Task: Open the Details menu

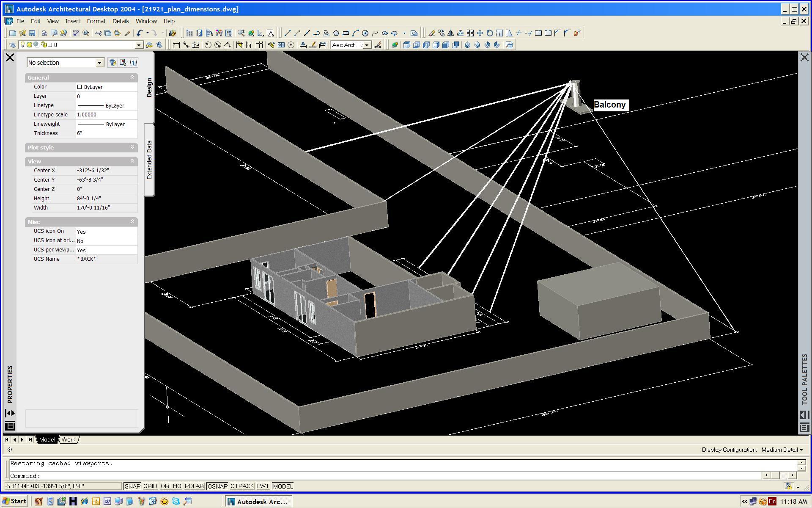Action: 121,21
